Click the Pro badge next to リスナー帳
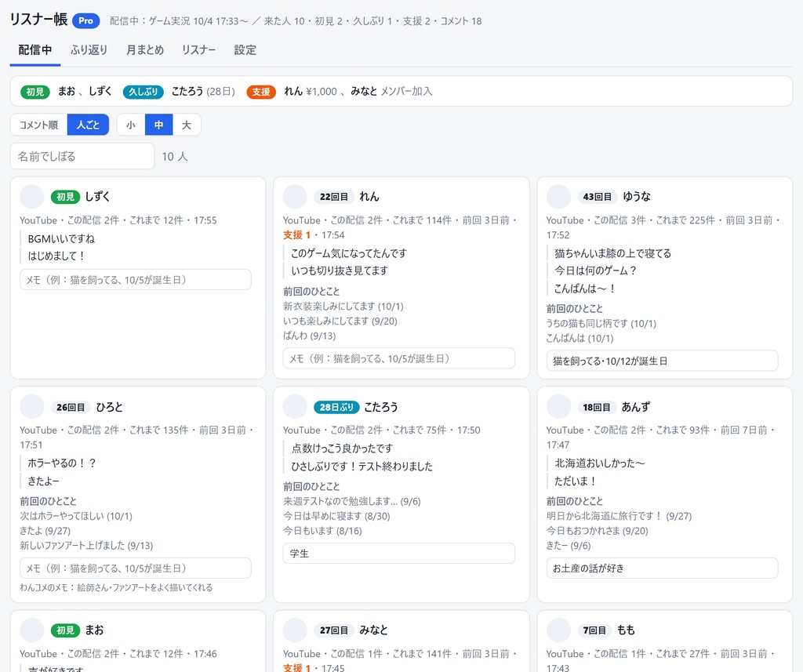 (x=85, y=20)
